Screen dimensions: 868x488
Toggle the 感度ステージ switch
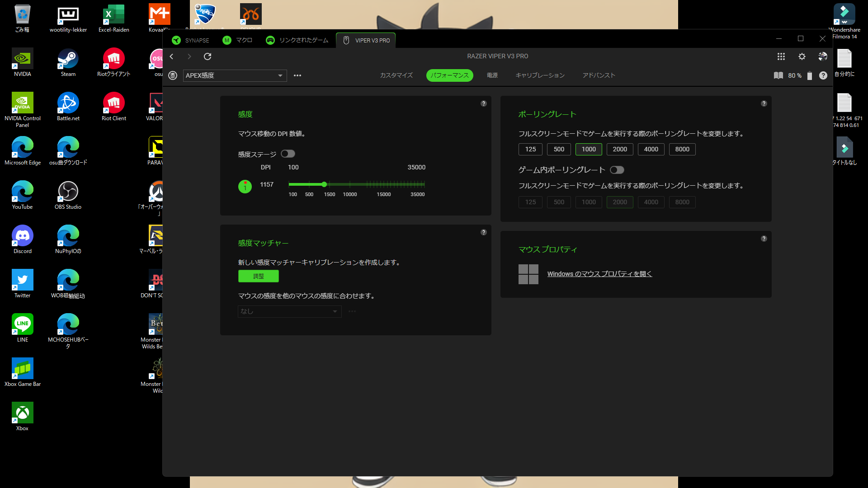pyautogui.click(x=288, y=154)
